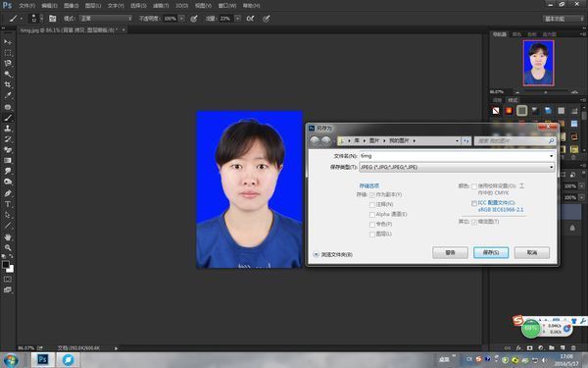Select the Crop tool
Viewport: 588px width, 368px height.
[x=8, y=84]
